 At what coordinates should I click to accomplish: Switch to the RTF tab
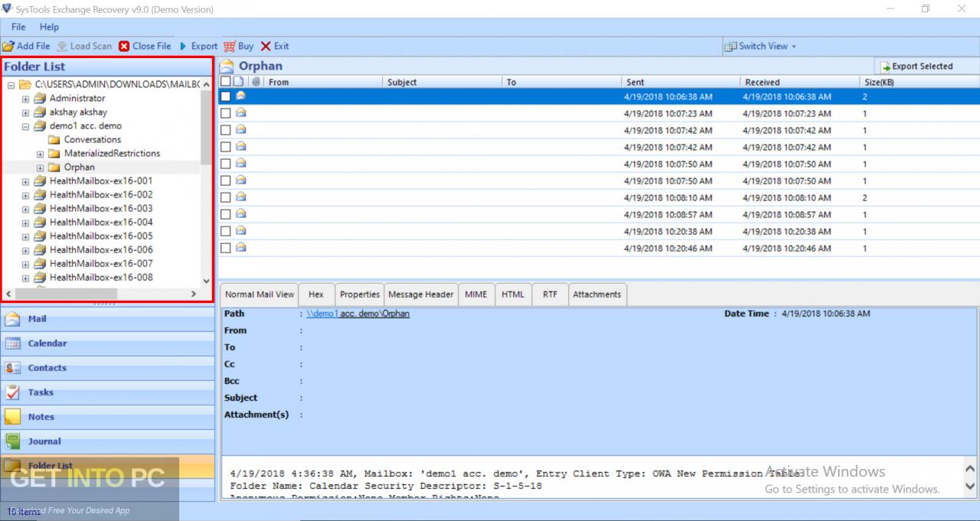550,295
